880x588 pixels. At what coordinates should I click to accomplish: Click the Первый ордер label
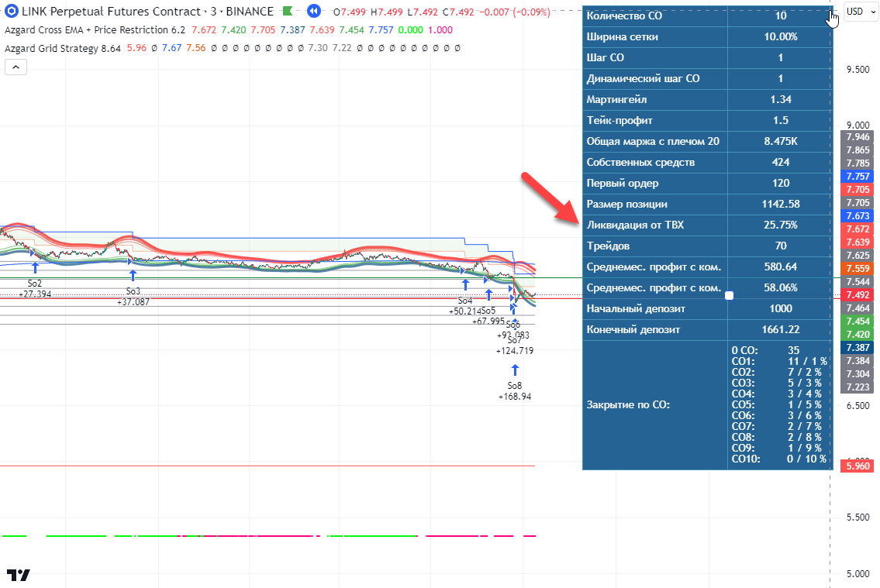[623, 184]
